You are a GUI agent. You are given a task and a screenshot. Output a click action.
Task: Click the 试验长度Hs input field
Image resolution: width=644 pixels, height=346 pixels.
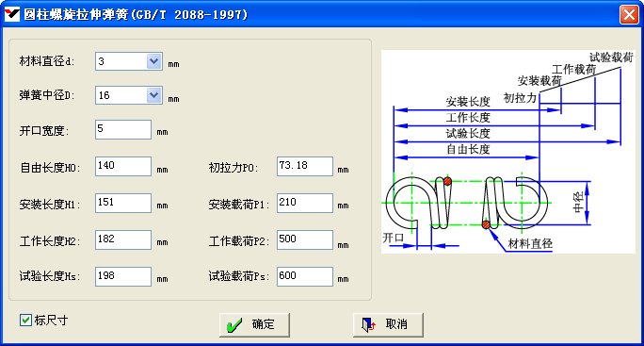pos(123,276)
